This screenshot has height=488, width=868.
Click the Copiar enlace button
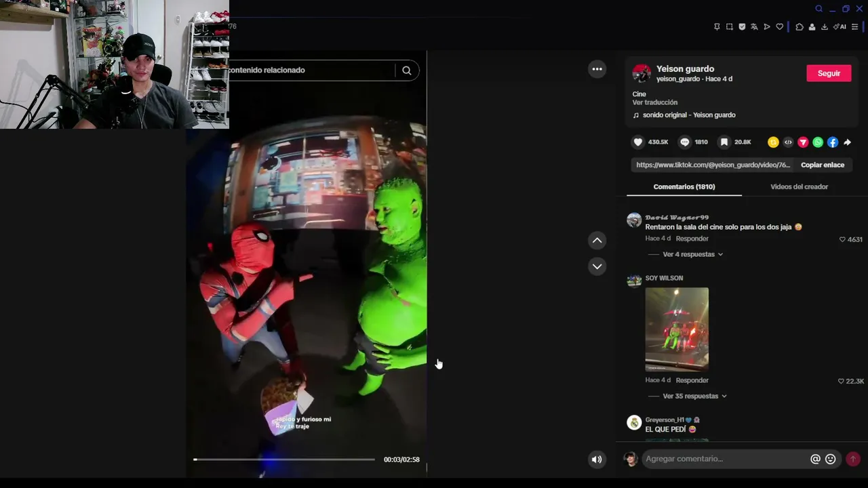(823, 165)
